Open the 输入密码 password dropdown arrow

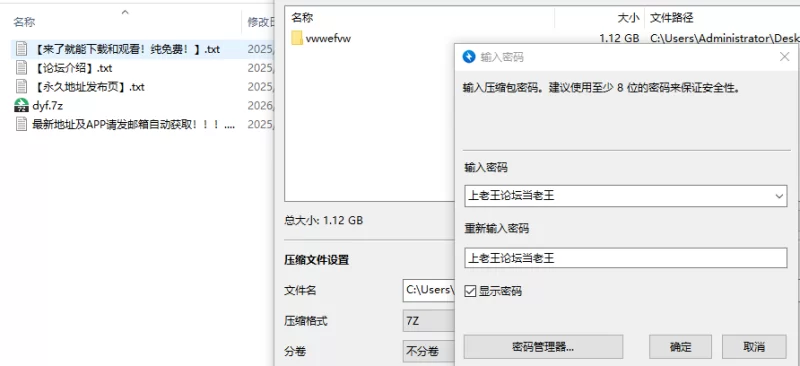tap(779, 196)
